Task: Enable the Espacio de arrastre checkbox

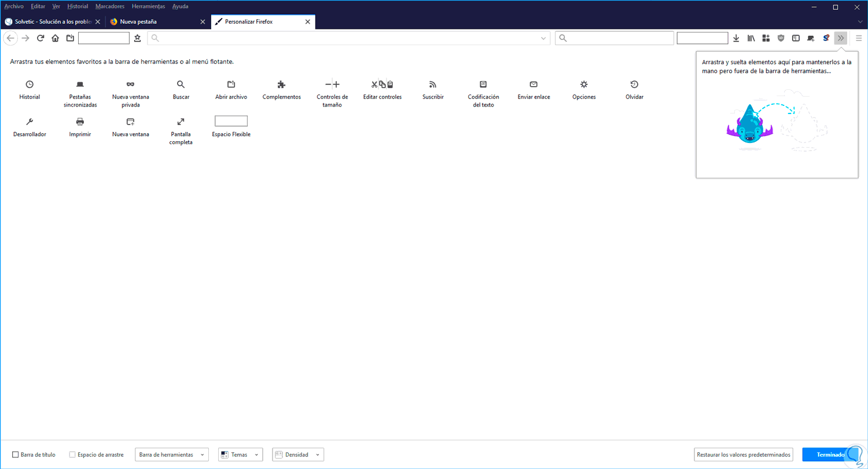Action: 72,455
